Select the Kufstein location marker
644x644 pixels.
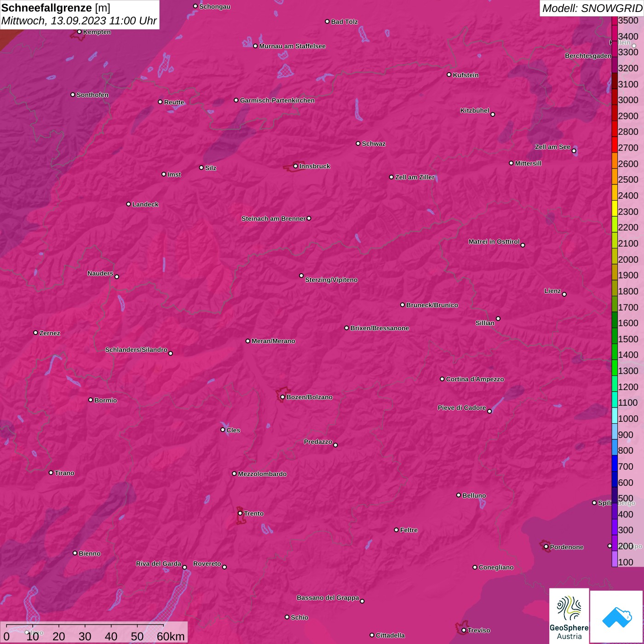pyautogui.click(x=449, y=75)
